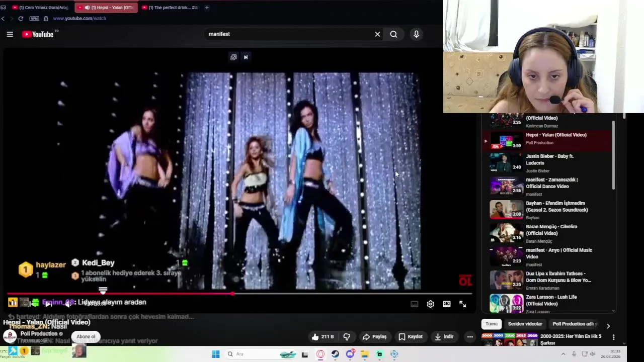Open the Poll Production channel link
Image resolution: width=644 pixels, height=362 pixels.
coord(39,334)
